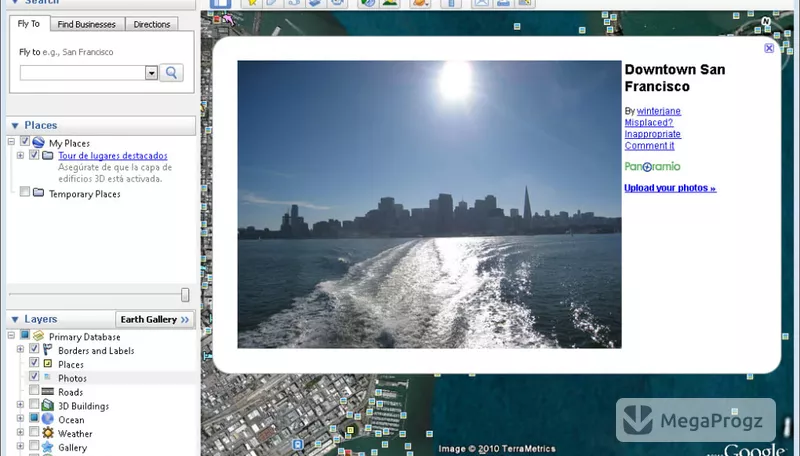Open the winterjane author link

[x=658, y=111]
